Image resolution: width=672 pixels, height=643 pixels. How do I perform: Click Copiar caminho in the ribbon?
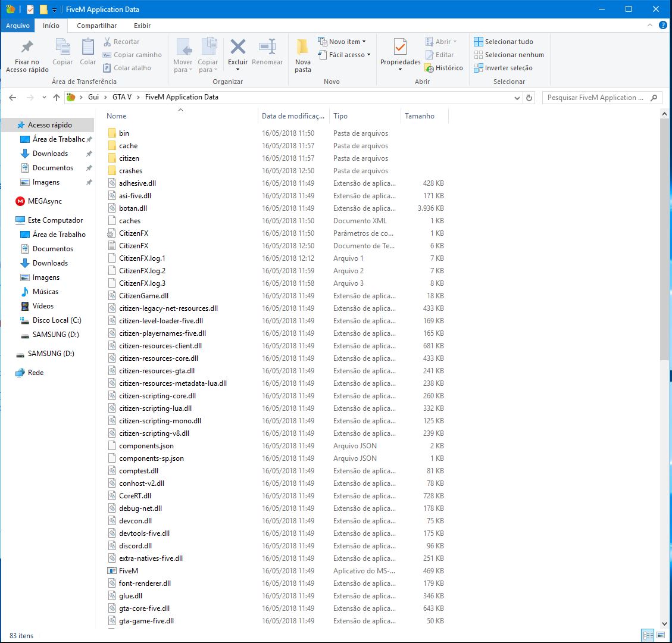pyautogui.click(x=132, y=55)
